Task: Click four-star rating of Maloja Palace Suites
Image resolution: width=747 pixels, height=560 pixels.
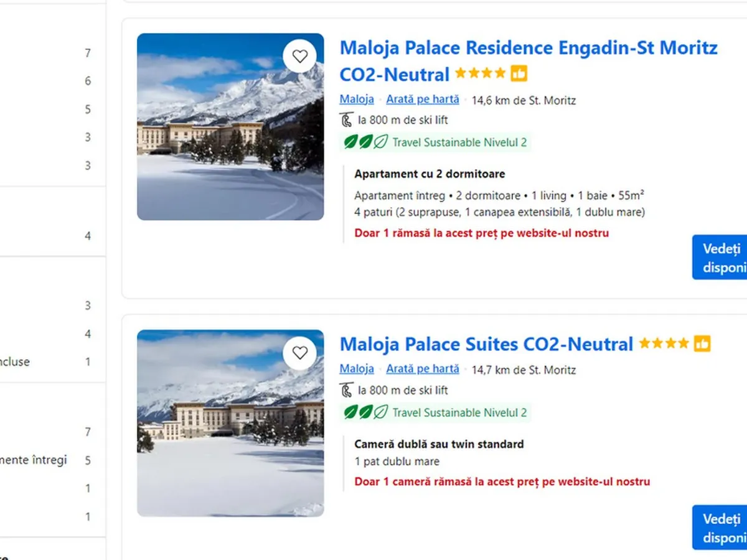Action: (664, 343)
